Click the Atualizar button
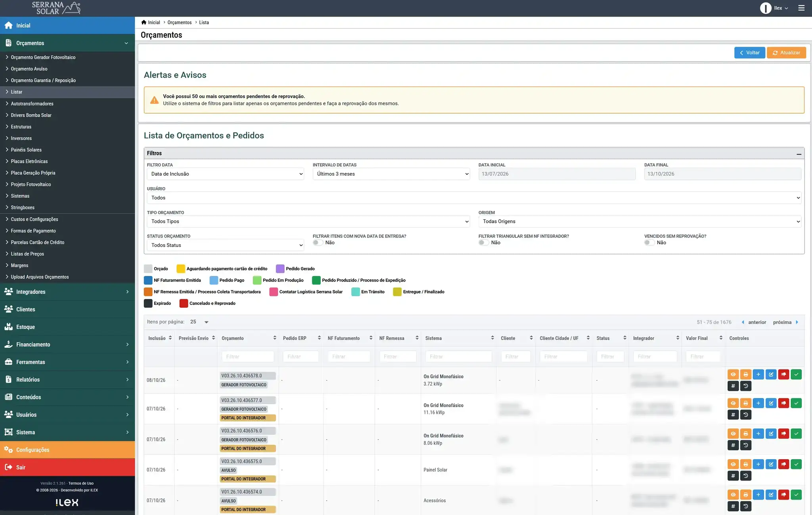The width and height of the screenshot is (812, 515). (x=786, y=53)
